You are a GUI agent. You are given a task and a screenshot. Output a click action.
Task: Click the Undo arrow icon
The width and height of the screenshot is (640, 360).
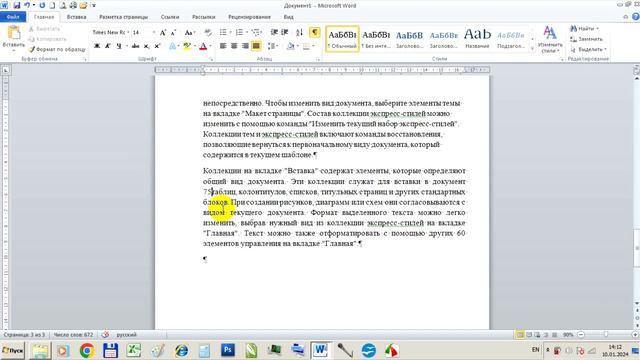[x=27, y=5]
